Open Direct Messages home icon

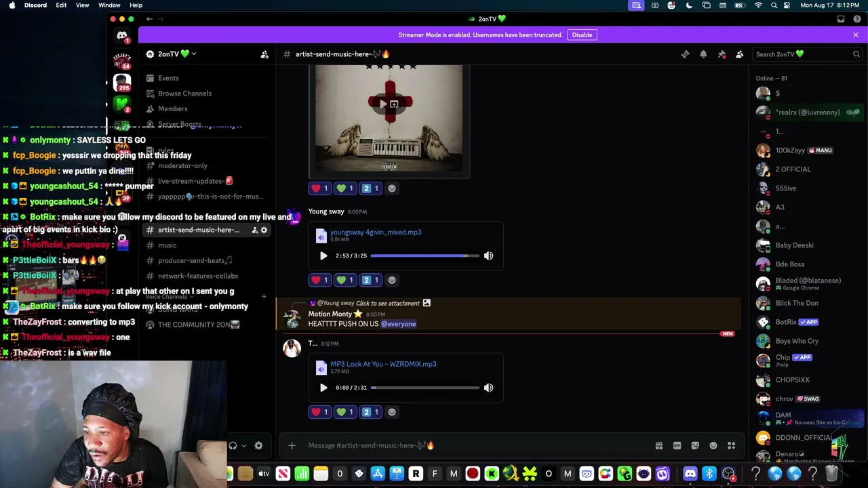coord(122,35)
